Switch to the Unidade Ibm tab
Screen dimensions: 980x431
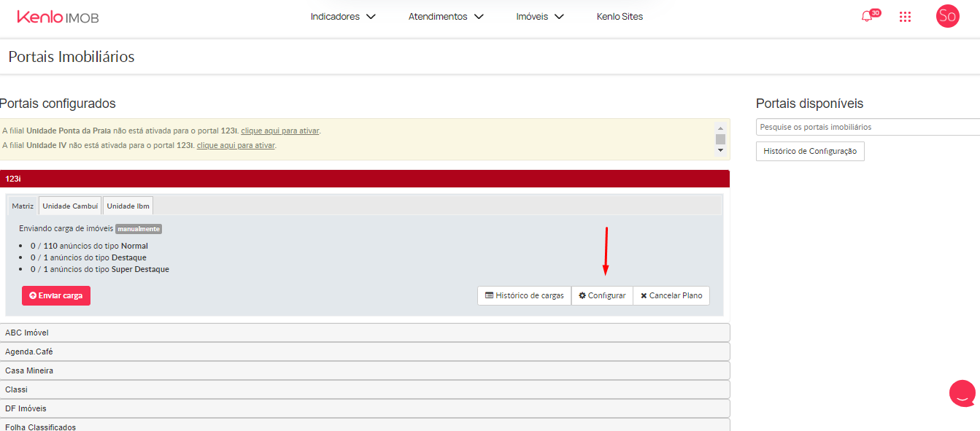pos(128,206)
